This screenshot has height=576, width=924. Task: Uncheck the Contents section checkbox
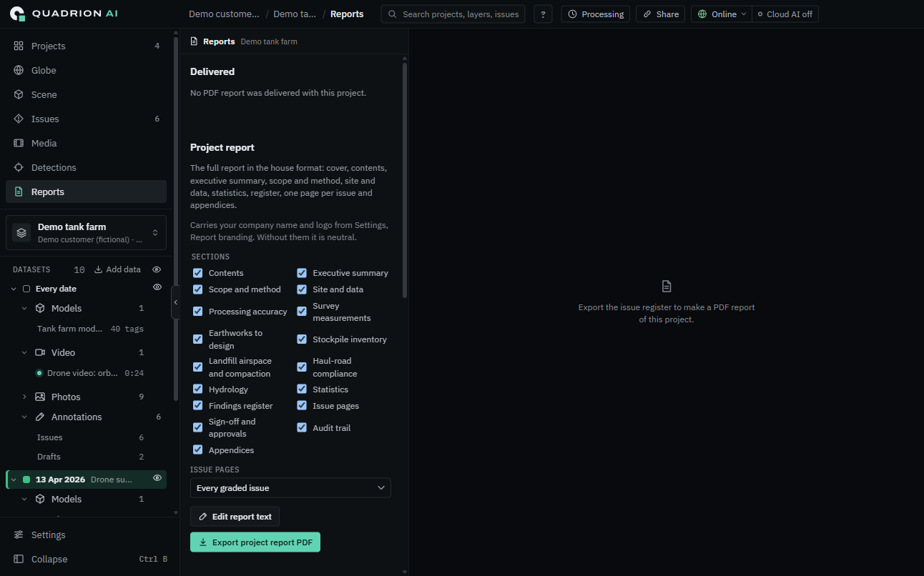pyautogui.click(x=198, y=273)
